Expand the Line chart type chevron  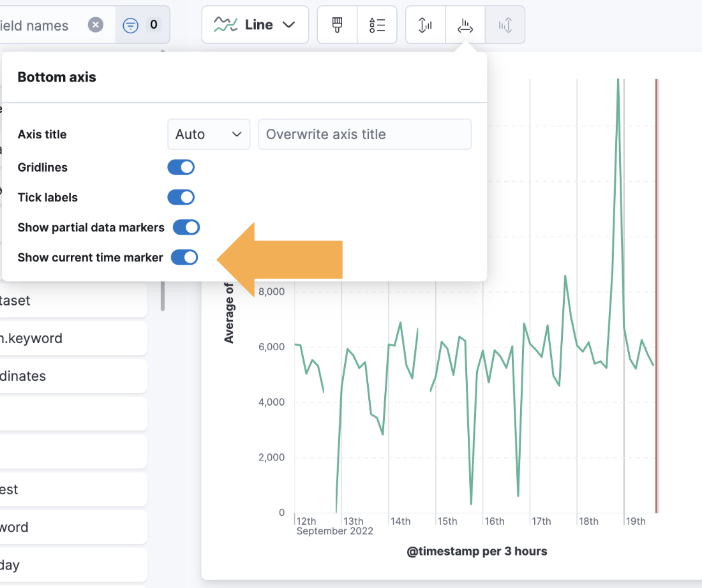pyautogui.click(x=288, y=25)
